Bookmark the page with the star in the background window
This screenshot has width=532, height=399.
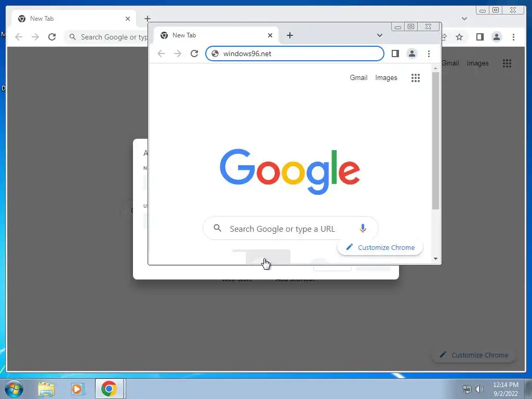point(459,37)
